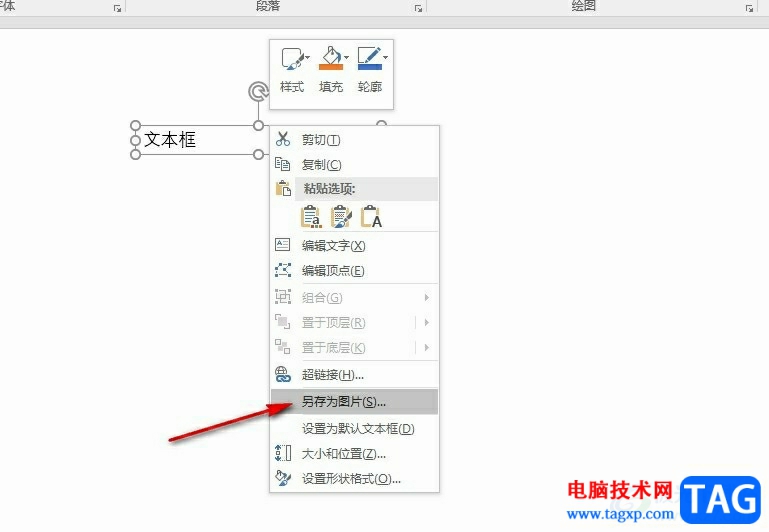The width and height of the screenshot is (769, 532).
Task: Expand Bring to Front (置于顶层) submenu arrow
Action: [427, 322]
